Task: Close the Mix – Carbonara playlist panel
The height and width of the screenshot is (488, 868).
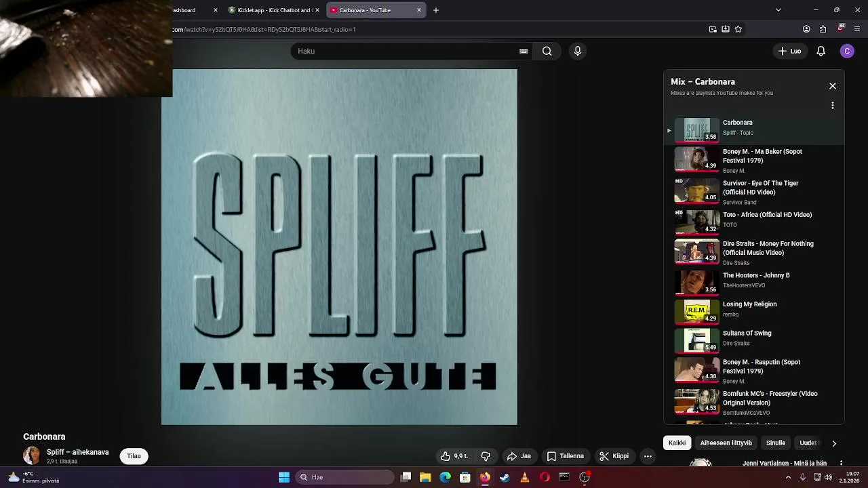Action: coord(833,86)
